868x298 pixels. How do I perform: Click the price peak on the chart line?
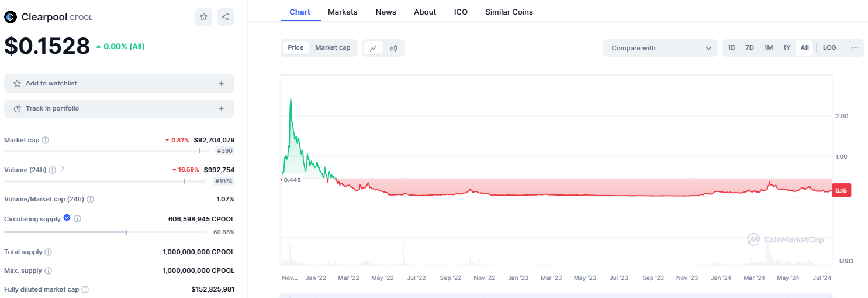(x=291, y=100)
